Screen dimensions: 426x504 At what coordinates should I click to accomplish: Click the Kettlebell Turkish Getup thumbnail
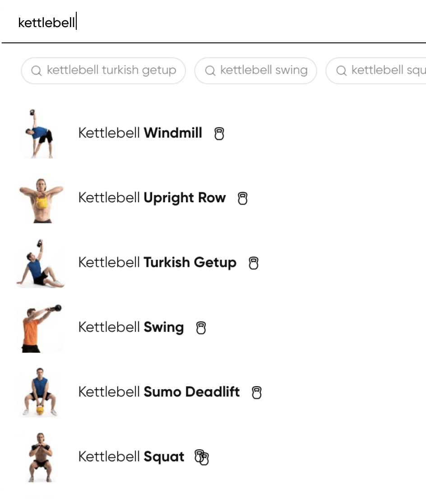(41, 262)
